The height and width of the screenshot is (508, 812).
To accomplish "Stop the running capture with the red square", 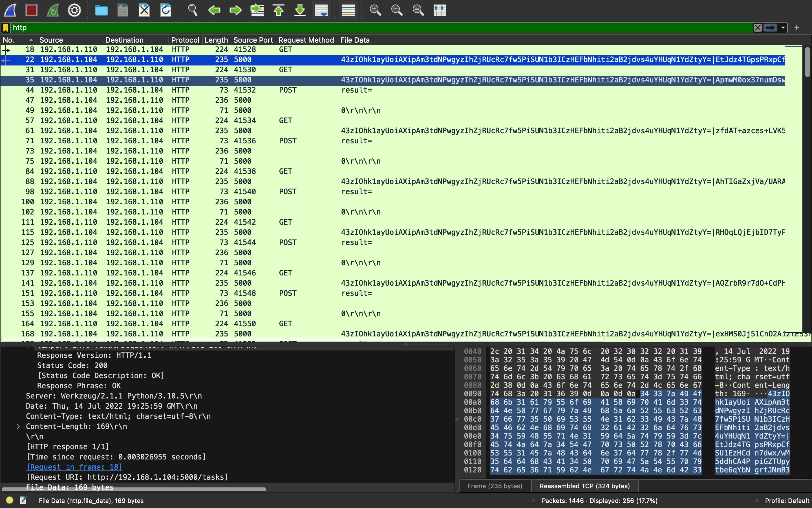I will point(32,10).
